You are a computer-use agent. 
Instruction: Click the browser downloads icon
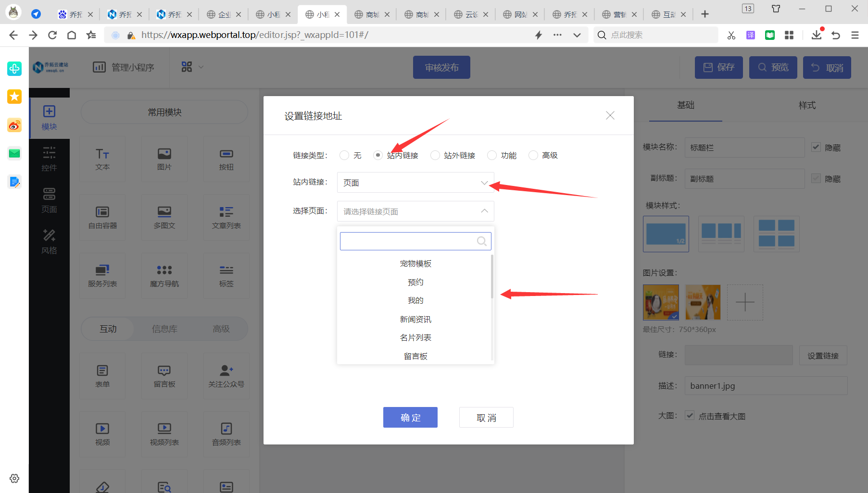coord(817,35)
